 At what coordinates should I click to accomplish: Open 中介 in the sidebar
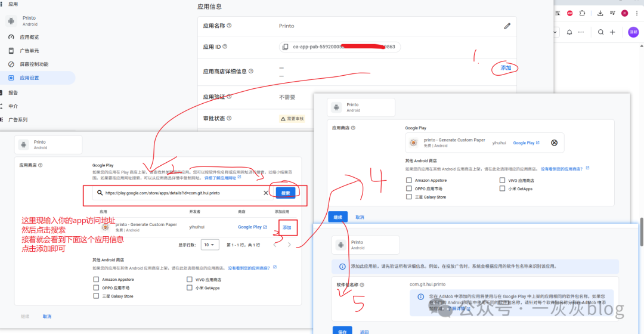[13, 106]
